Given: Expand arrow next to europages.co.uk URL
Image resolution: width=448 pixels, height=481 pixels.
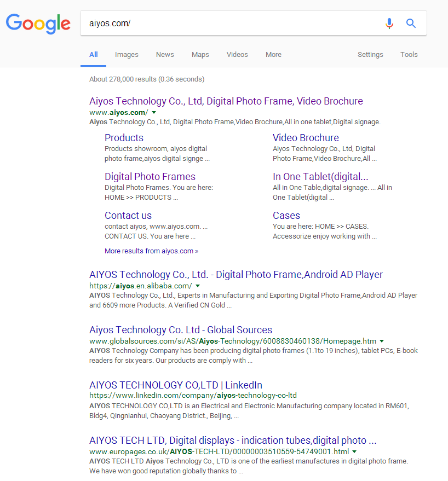Looking at the screenshot, I should 354,452.
